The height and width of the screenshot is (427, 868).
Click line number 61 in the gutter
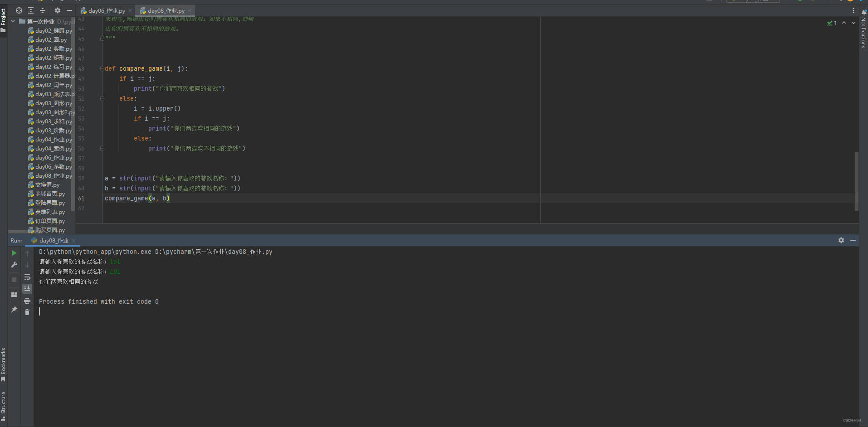(81, 199)
